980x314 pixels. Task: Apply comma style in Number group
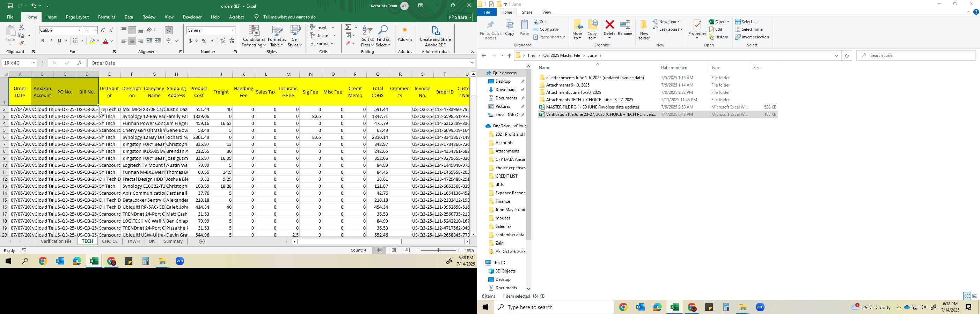click(212, 41)
